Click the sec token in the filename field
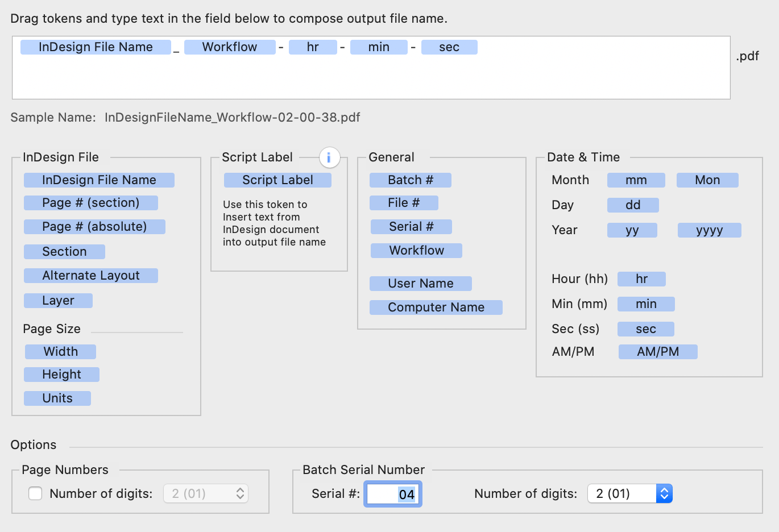The width and height of the screenshot is (779, 532). pos(449,47)
